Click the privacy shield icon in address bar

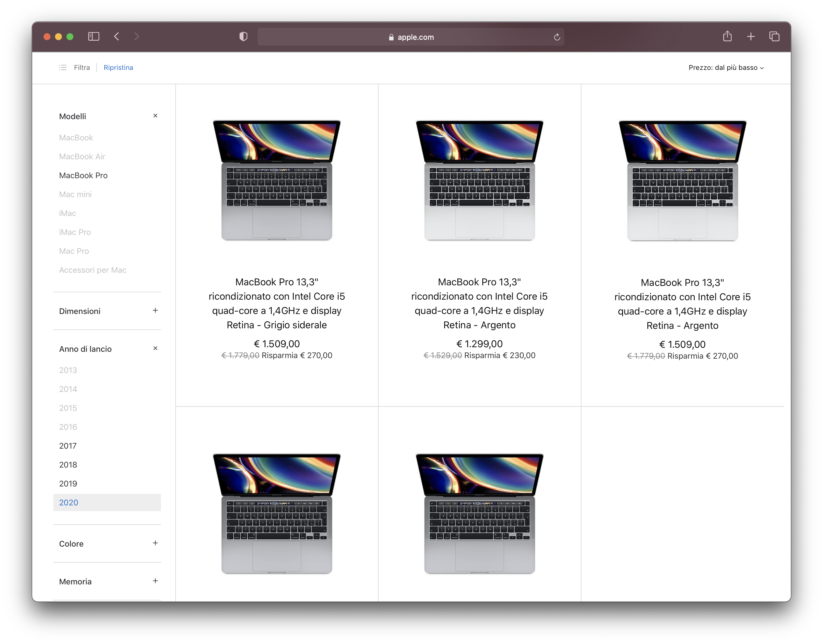[243, 37]
